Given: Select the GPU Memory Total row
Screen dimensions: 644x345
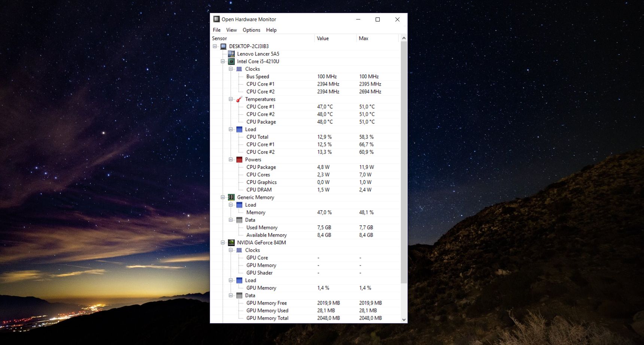Looking at the screenshot, I should (305, 318).
